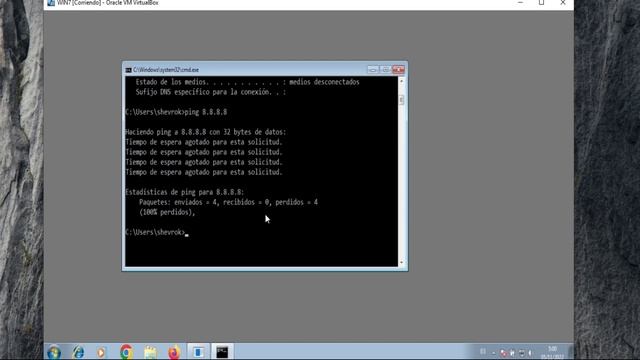Open the taskbar clock and date
Image resolution: width=640 pixels, height=360 pixels.
[x=552, y=353]
